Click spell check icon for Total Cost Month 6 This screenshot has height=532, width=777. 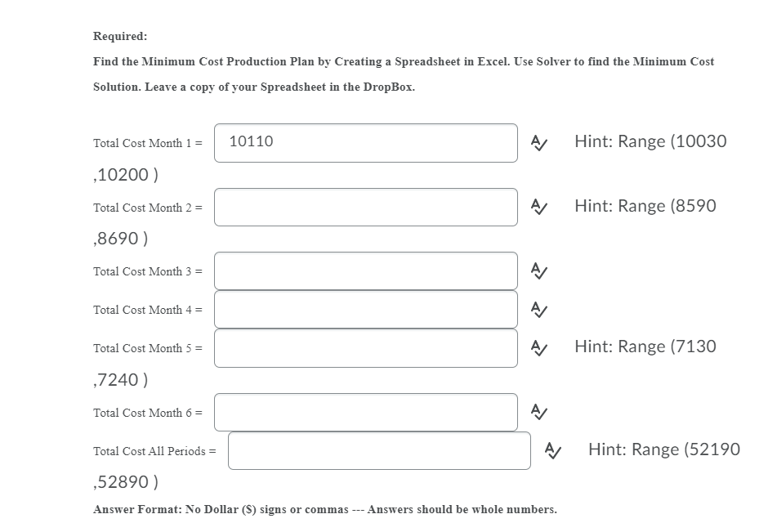(538, 412)
